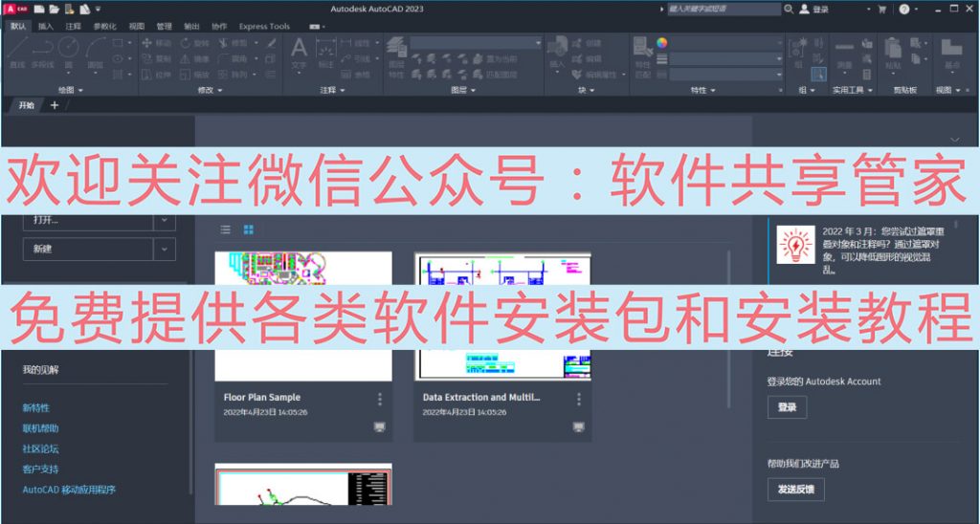Open the quick access customize dropdown
Image resolution: width=980 pixels, height=524 pixels.
tap(99, 9)
